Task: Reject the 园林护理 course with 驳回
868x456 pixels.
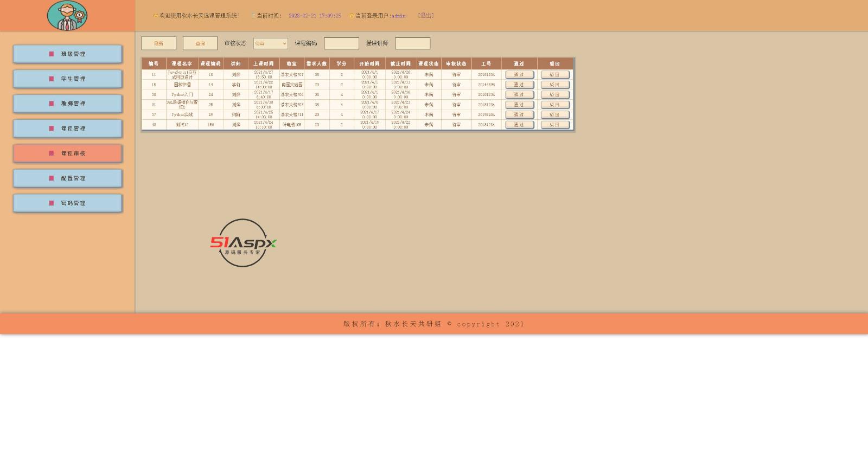Action: [555, 85]
